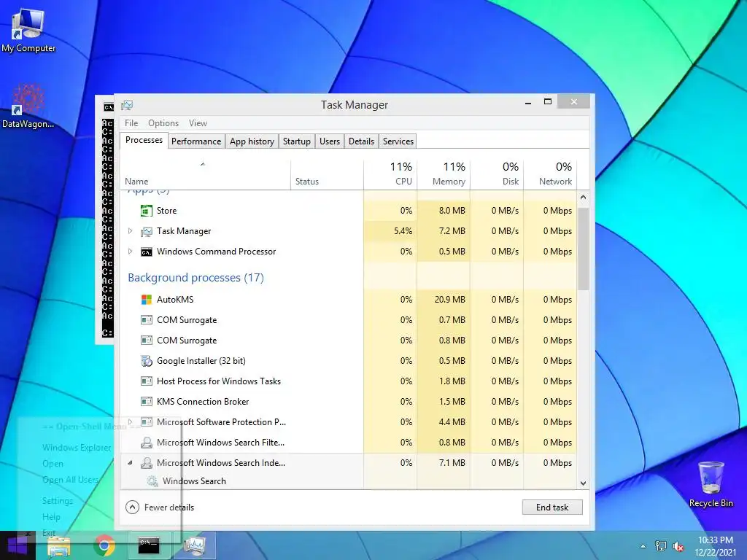Viewport: 747px width, 560px height.
Task: Open File Explorer from the taskbar
Action: click(59, 545)
